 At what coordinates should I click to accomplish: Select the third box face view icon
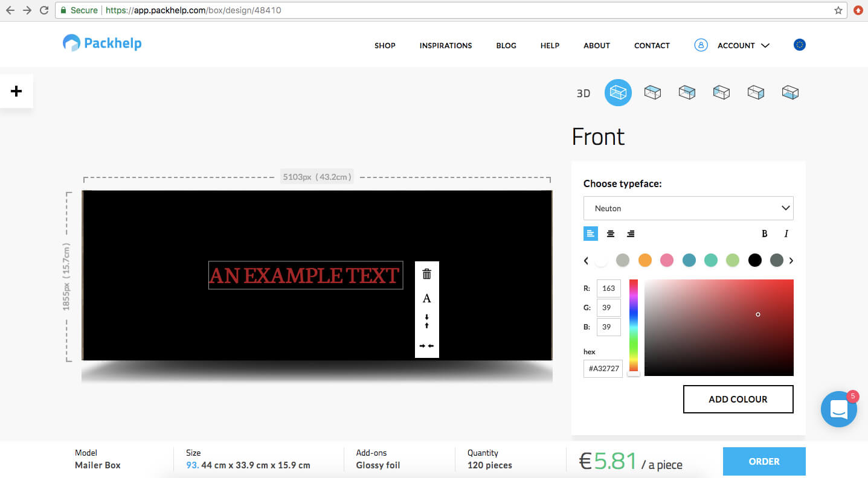[687, 92]
